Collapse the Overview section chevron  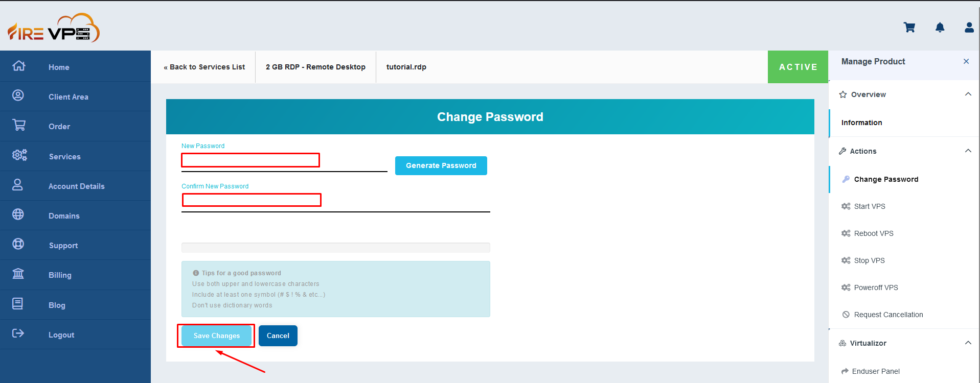968,94
